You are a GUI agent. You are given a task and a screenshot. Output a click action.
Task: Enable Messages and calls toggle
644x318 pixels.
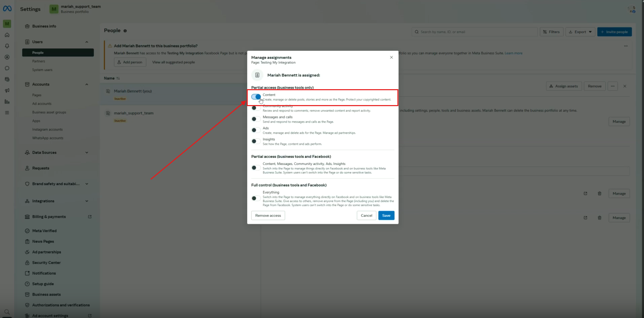click(x=256, y=119)
